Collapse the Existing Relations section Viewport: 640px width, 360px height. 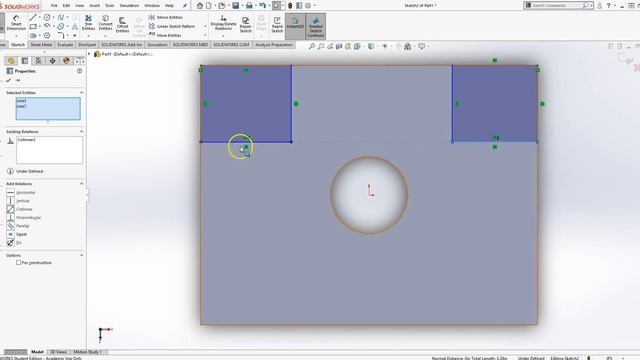(81, 131)
